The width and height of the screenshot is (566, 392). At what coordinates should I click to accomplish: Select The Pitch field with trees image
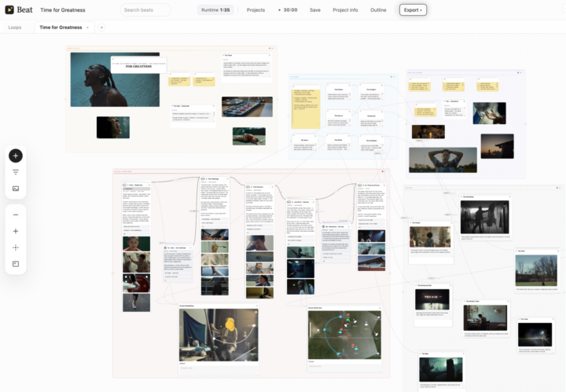point(536,270)
